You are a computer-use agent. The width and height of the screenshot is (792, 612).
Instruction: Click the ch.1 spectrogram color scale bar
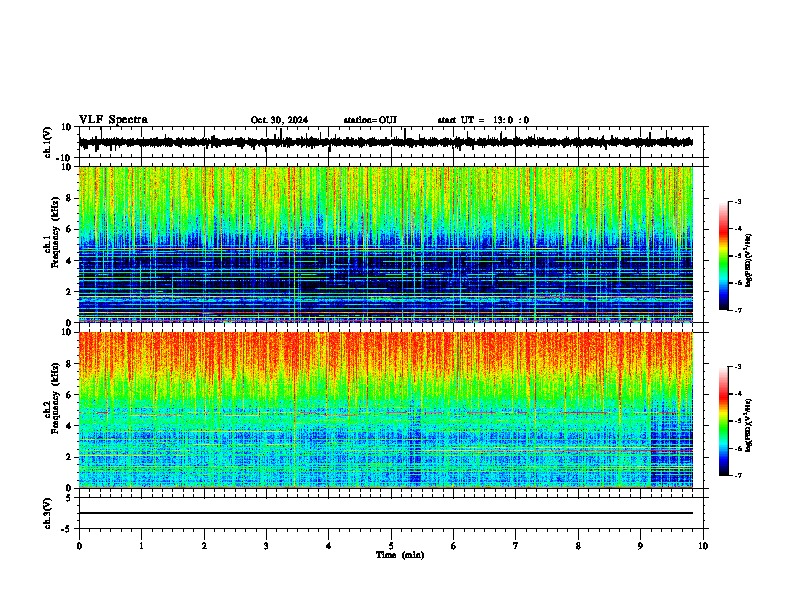tap(724, 256)
